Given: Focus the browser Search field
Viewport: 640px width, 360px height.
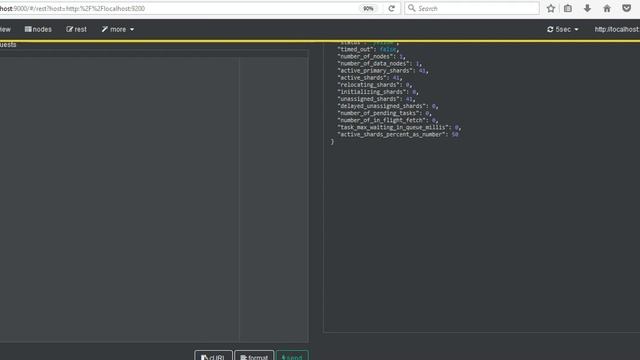Looking at the screenshot, I should pyautogui.click(x=472, y=8).
